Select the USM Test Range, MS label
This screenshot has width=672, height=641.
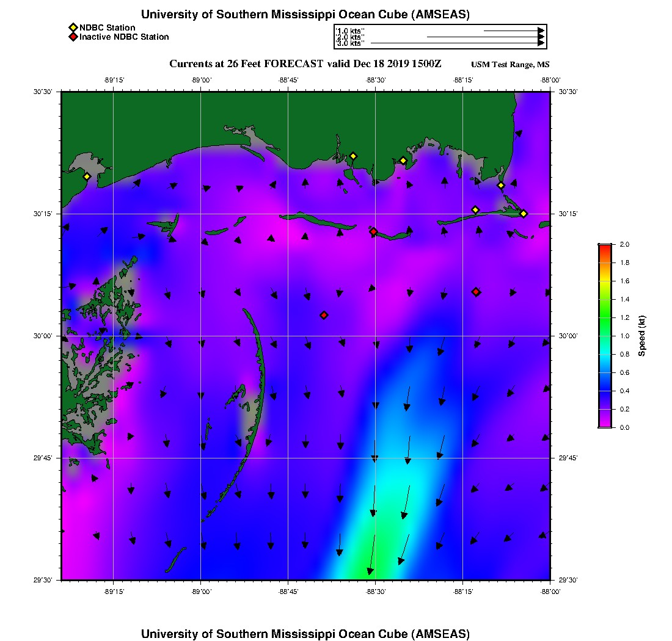510,65
